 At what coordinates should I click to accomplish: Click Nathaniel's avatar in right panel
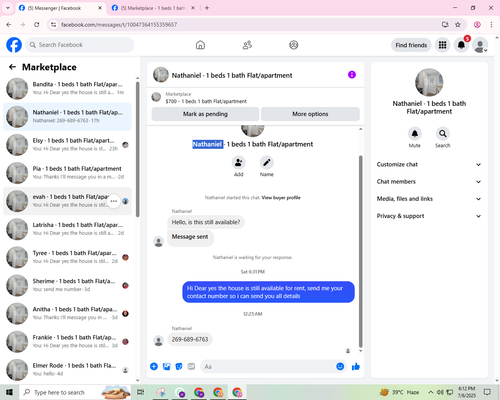click(x=429, y=82)
